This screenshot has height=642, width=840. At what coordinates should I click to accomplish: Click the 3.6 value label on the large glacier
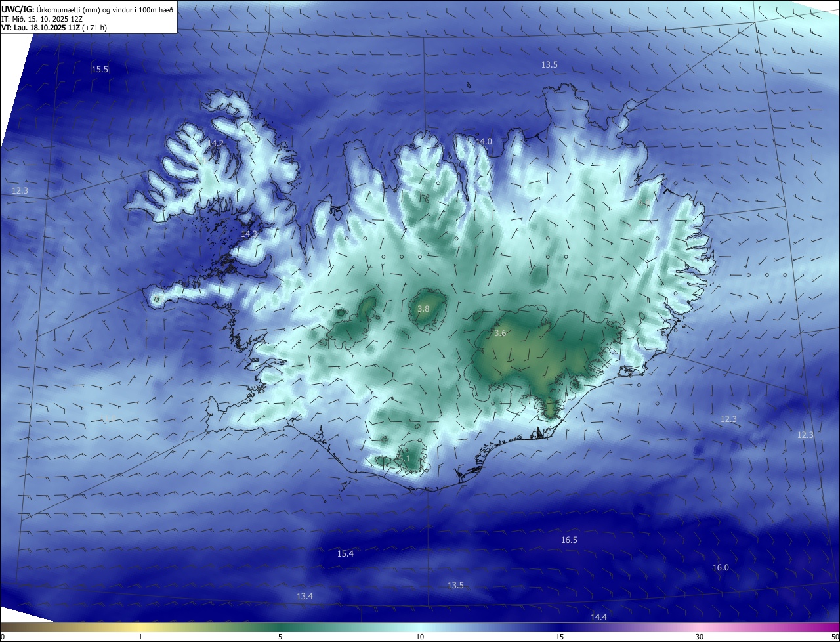500,333
